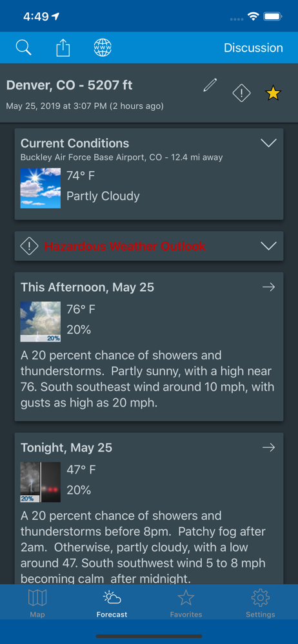Image resolution: width=298 pixels, height=644 pixels.
Task: Open the search magnifier icon
Action: point(23,48)
